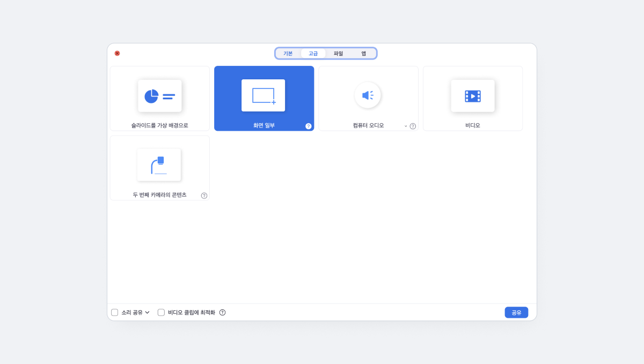Switch to the 앱 tab
The image size is (644, 364).
click(363, 54)
